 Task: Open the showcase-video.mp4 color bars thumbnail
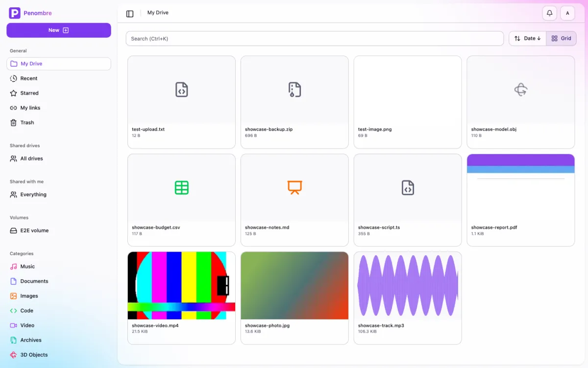[182, 286]
